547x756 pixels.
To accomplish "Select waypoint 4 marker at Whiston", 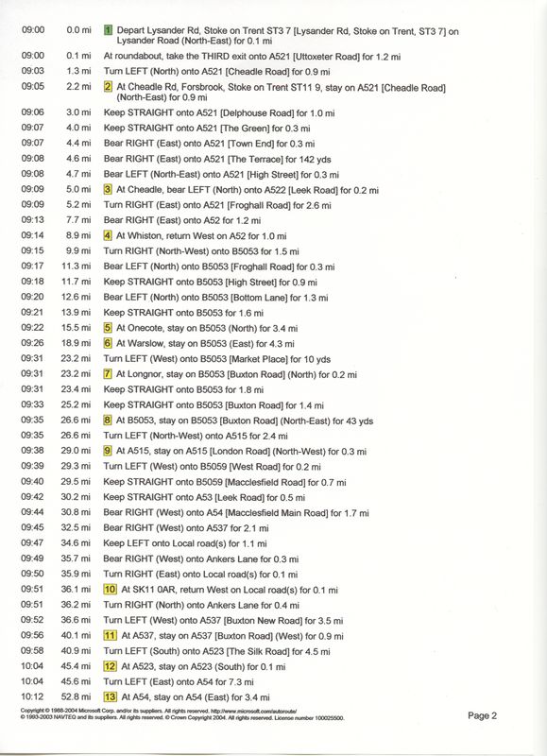I will (108, 235).
